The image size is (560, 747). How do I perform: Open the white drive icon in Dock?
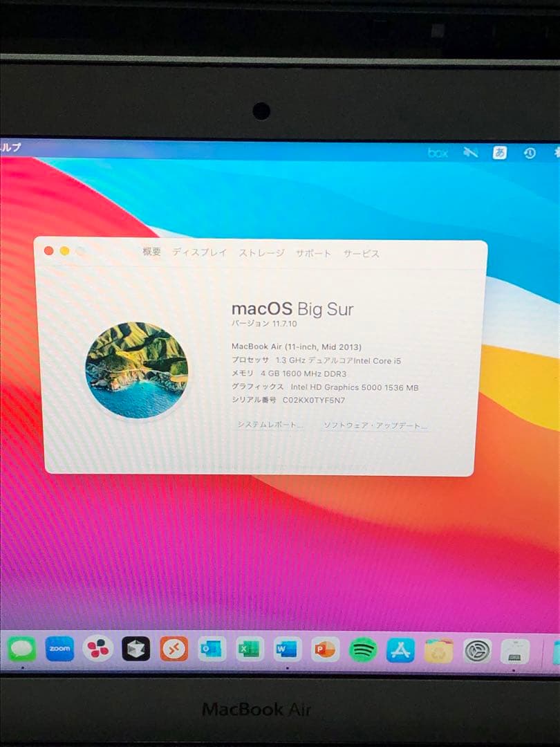tap(515, 652)
